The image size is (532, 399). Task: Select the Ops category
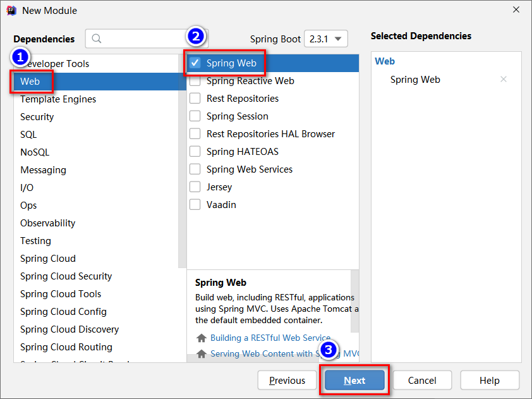(95, 206)
